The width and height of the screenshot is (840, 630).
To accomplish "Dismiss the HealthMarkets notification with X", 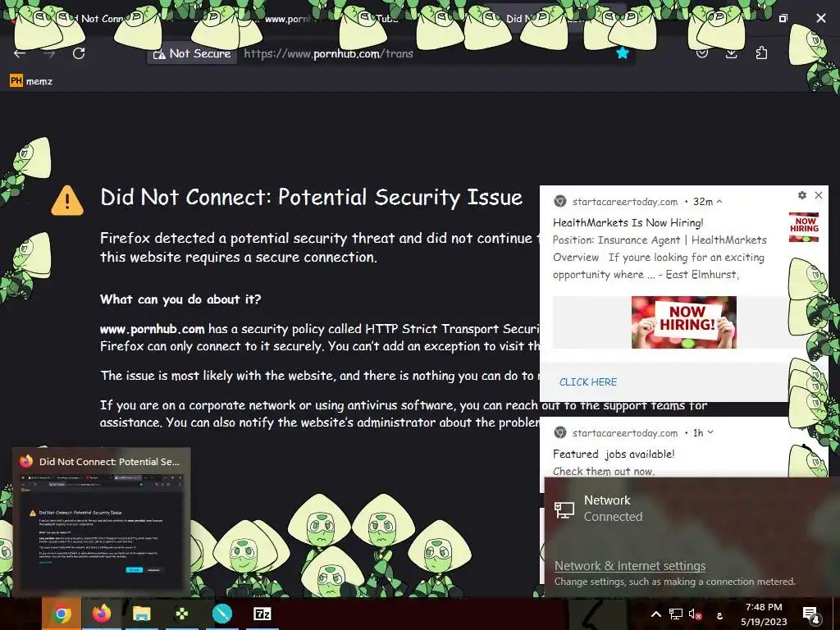I will pos(819,195).
